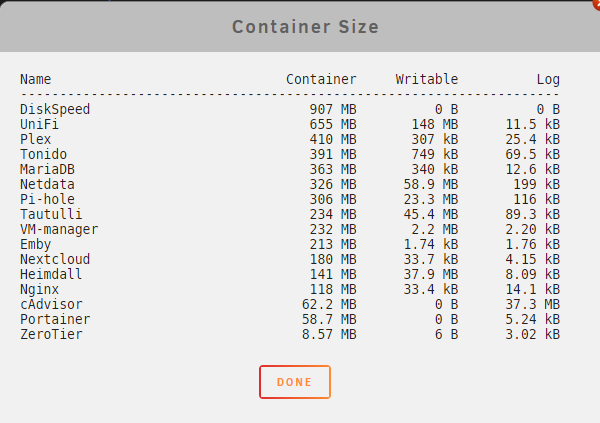This screenshot has width=600, height=423.
Task: Select the Nextcloud entry
Action: [x=55, y=259]
